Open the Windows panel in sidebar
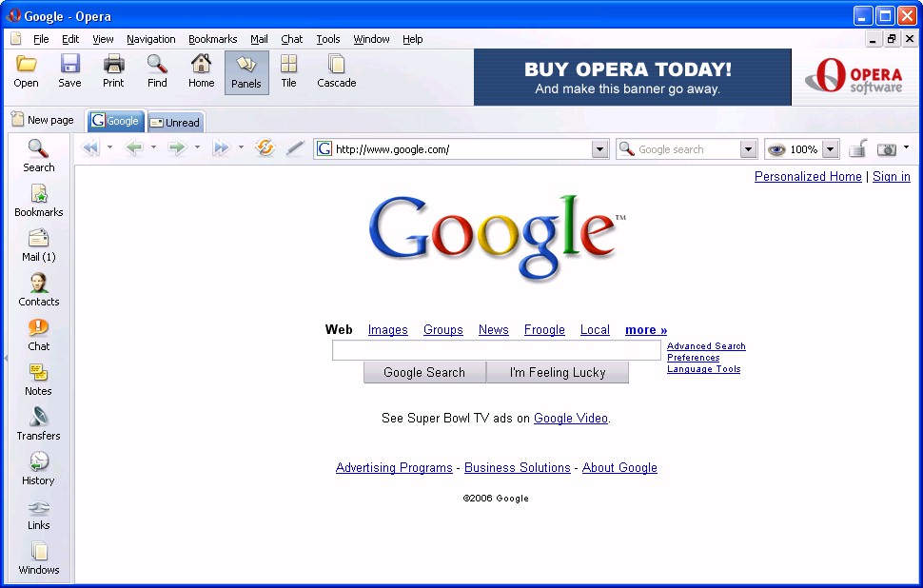This screenshot has height=588, width=923. (x=39, y=558)
